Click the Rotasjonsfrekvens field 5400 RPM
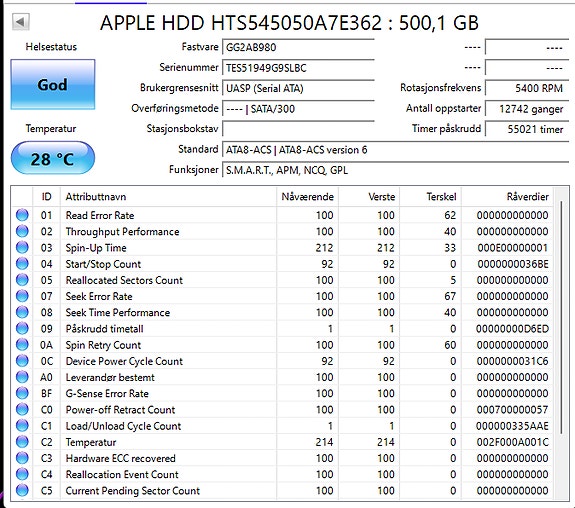This screenshot has height=508, width=575. [527, 88]
